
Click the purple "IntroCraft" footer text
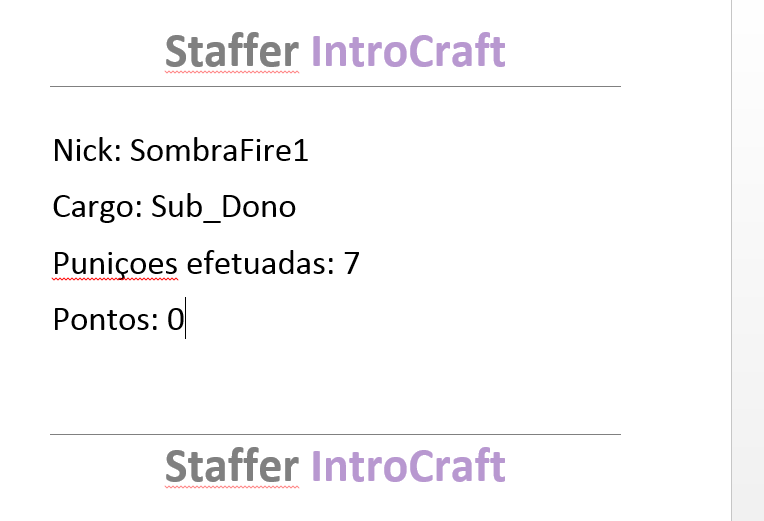(x=408, y=466)
